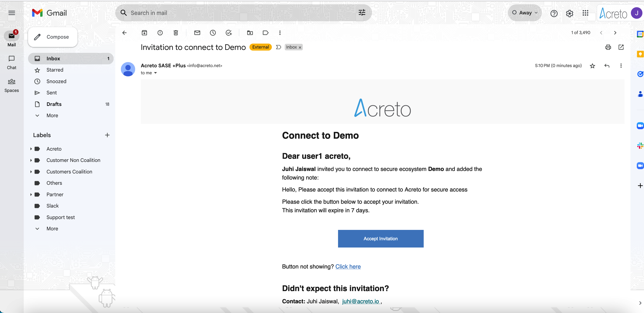Toggle importance marker beside subject
The image size is (644, 313).
(278, 47)
